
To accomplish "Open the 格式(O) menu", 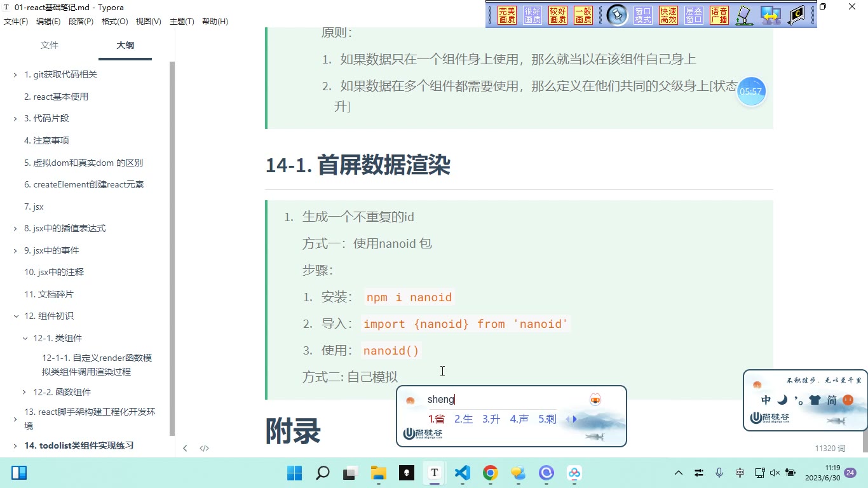I will point(115,22).
